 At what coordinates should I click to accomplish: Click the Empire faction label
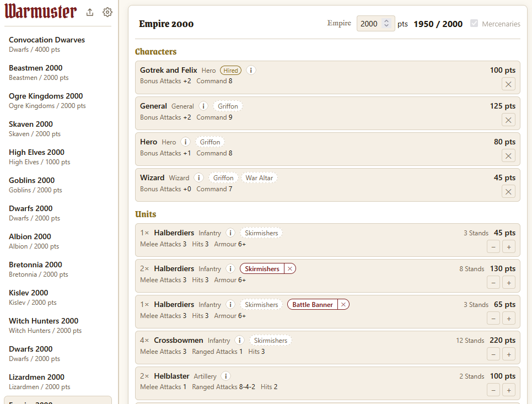pos(339,23)
